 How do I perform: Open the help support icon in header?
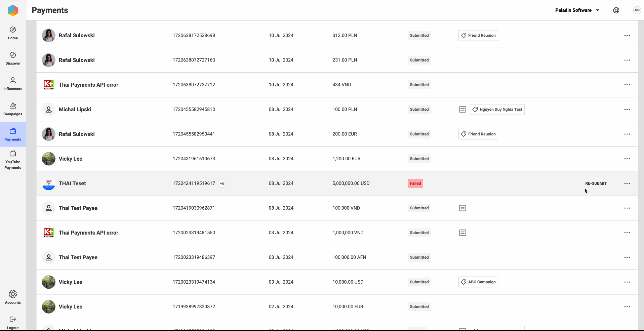(616, 10)
